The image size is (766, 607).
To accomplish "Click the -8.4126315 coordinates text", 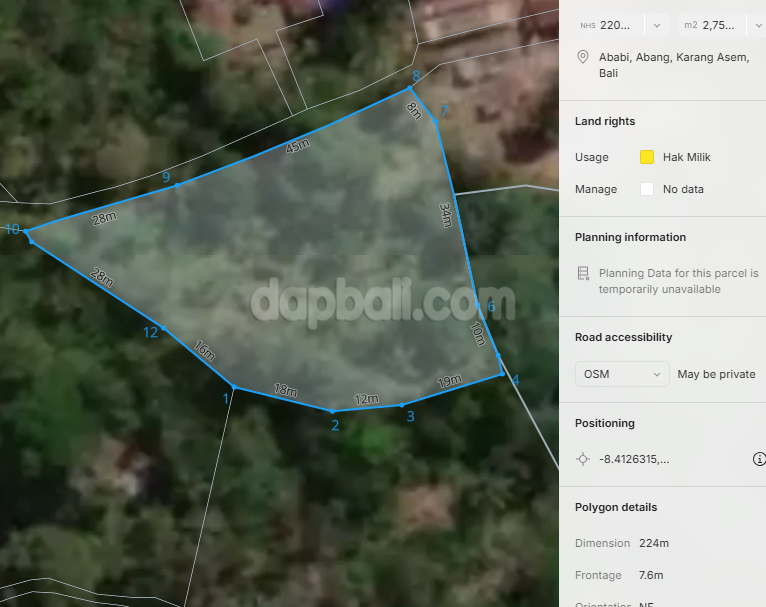I will (634, 459).
